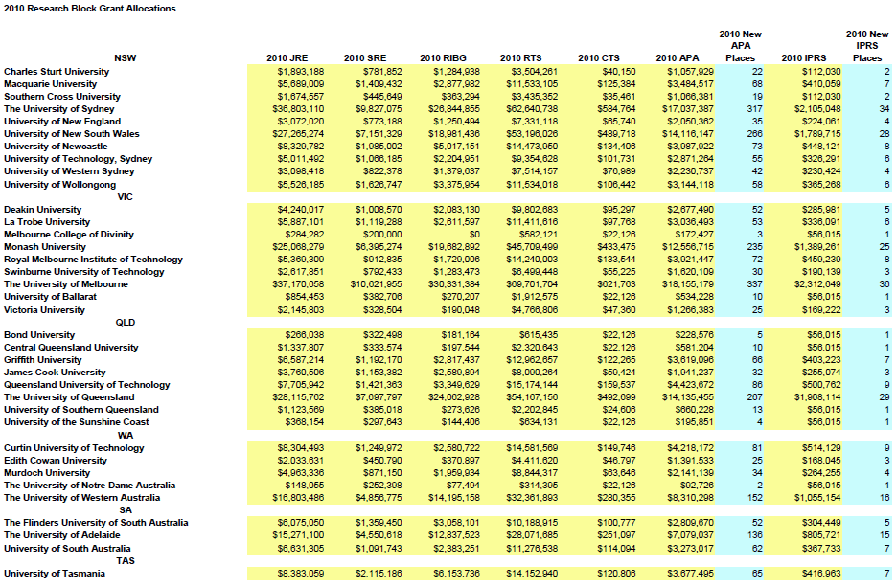
Task: Click the 'QLD' state heading
Action: (126, 323)
